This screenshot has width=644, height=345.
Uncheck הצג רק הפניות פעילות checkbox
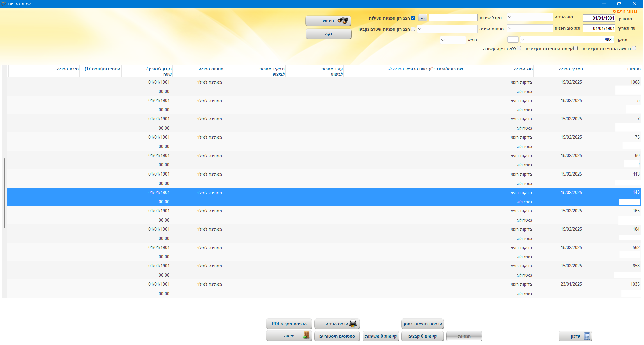413,18
